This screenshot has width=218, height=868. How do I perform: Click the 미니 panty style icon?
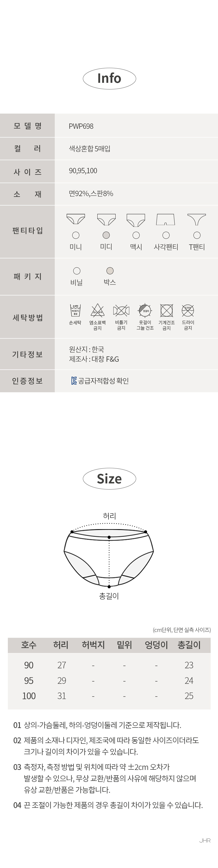pyautogui.click(x=76, y=219)
